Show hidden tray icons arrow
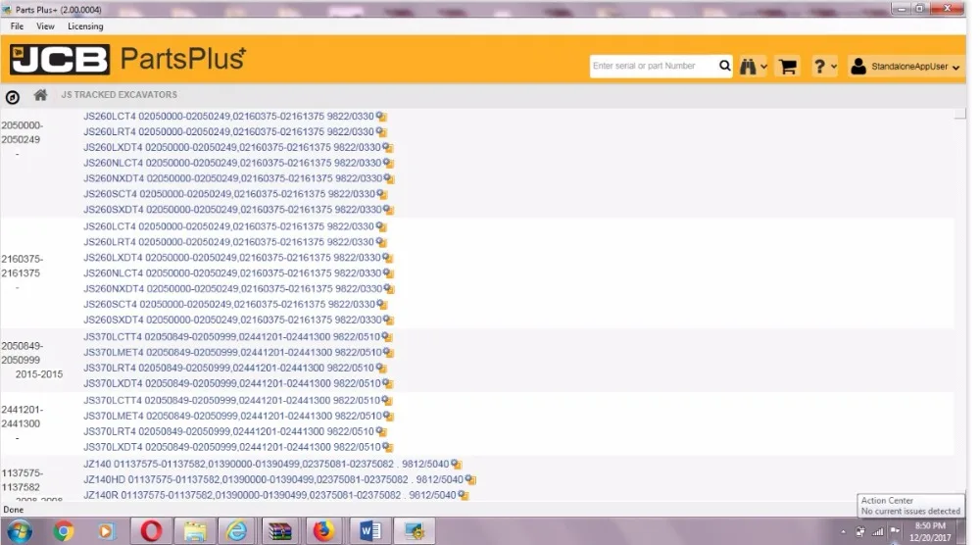 [x=843, y=532]
